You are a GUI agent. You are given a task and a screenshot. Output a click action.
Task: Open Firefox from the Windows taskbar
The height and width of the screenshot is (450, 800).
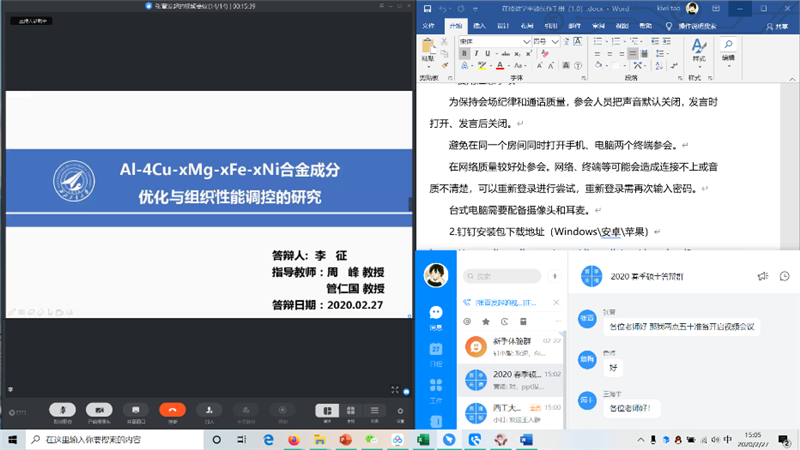[293, 439]
